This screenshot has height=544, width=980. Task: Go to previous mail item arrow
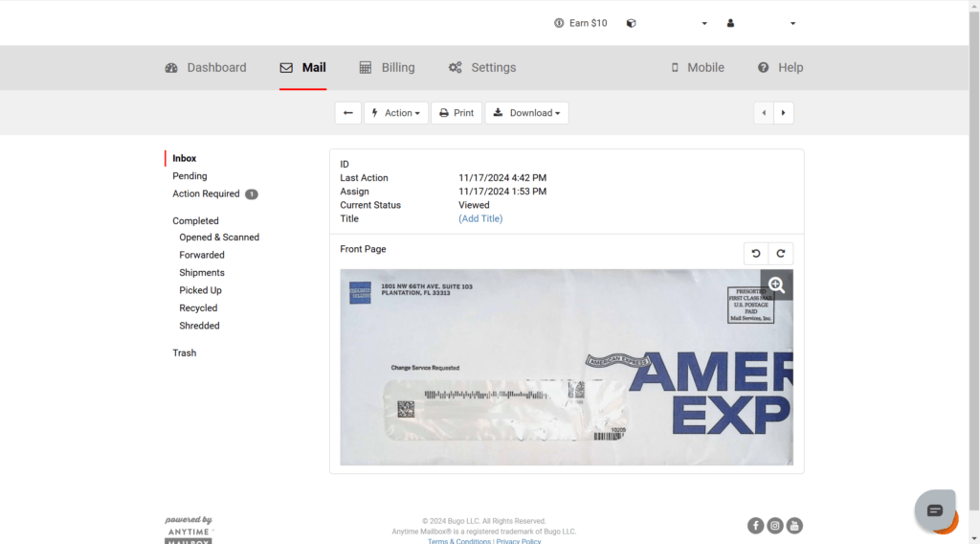tap(764, 113)
